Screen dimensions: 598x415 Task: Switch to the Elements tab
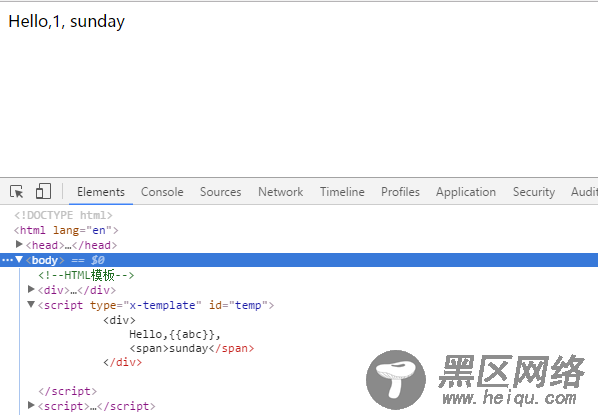[x=101, y=192]
